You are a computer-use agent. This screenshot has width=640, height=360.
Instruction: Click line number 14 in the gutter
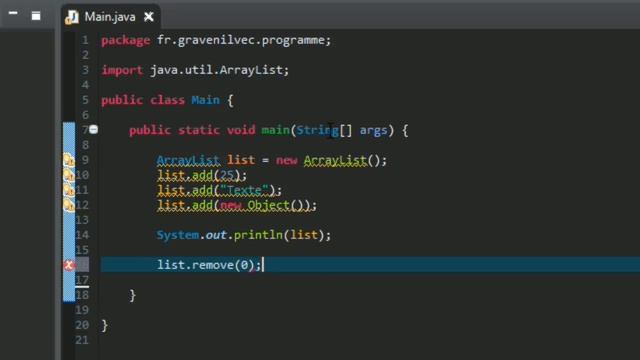tap(82, 235)
